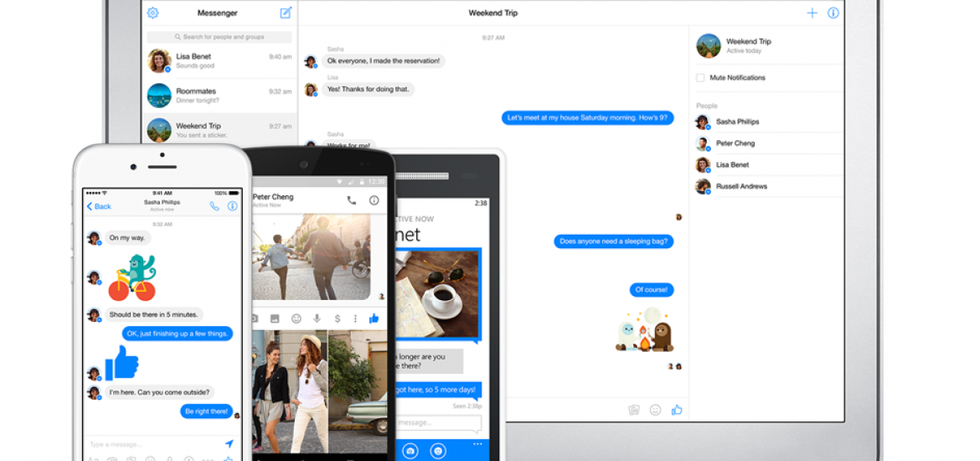
Task: Click the search for people and groups field
Action: coord(219,37)
